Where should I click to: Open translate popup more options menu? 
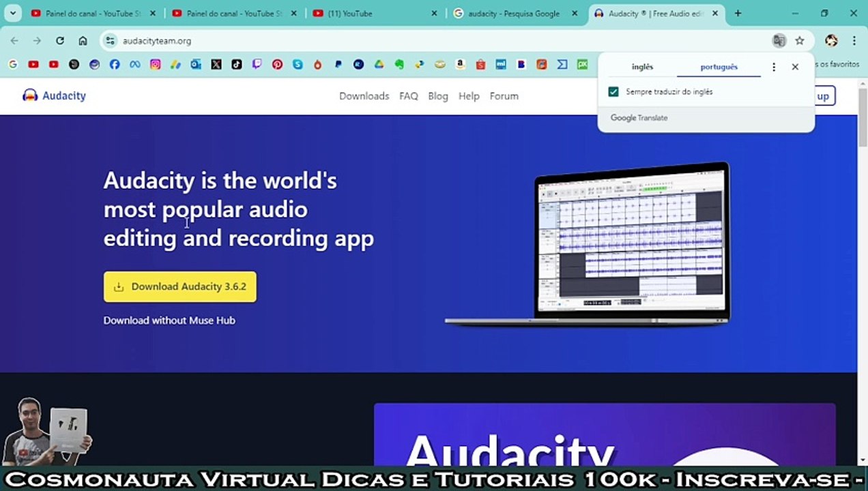(774, 67)
